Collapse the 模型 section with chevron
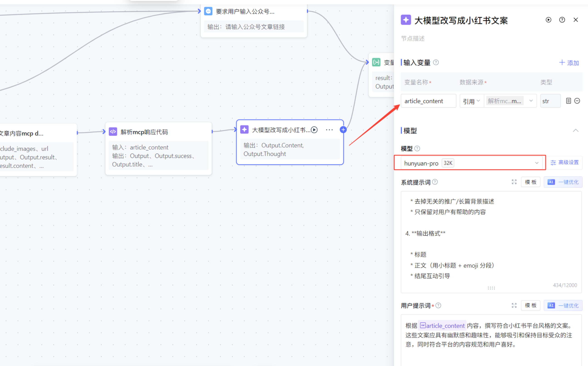Viewport: 588px width, 366px height. pos(576,131)
